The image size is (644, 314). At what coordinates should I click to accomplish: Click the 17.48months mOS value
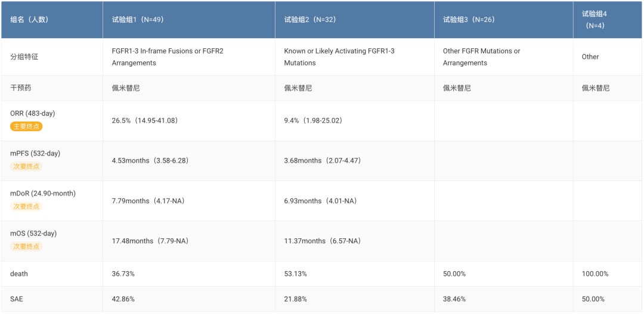pyautogui.click(x=150, y=241)
